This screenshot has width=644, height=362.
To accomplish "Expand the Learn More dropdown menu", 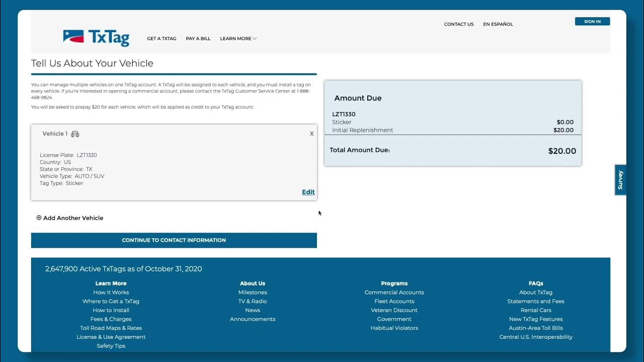I will click(x=238, y=39).
